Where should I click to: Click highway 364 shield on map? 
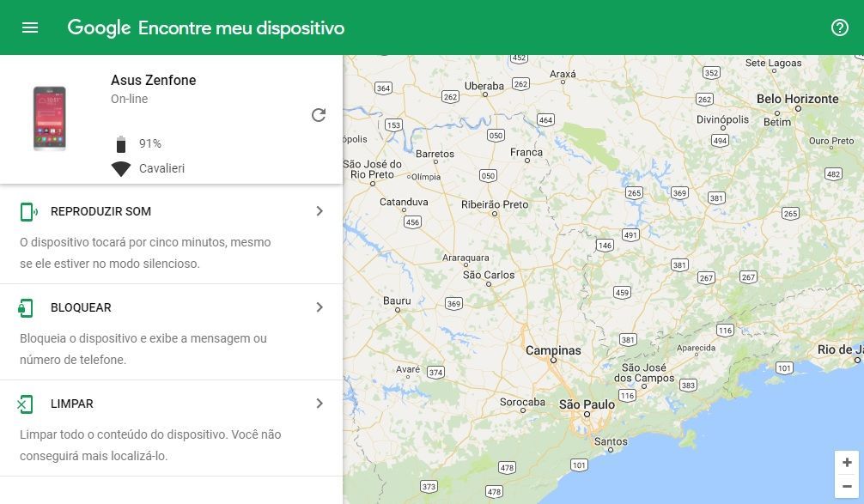point(383,88)
